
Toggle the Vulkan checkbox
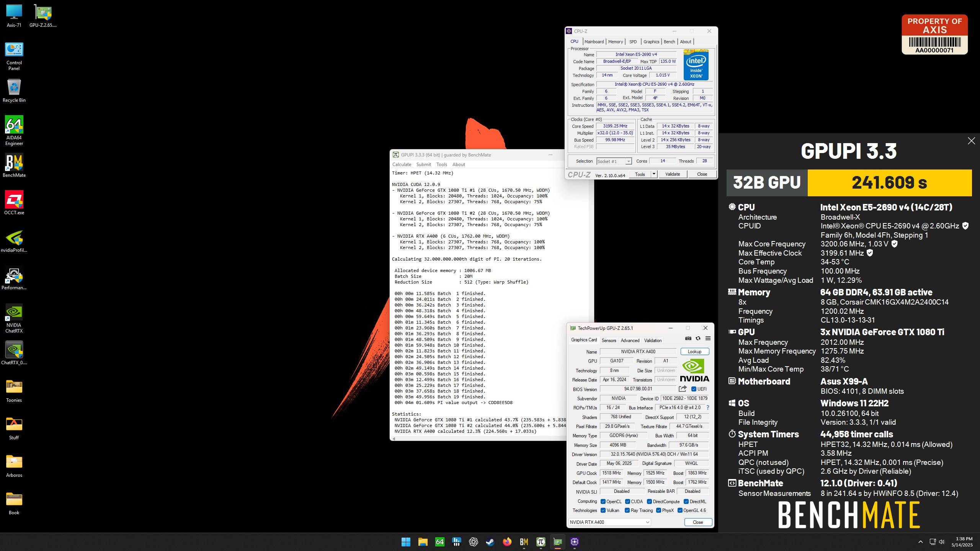pos(603,510)
